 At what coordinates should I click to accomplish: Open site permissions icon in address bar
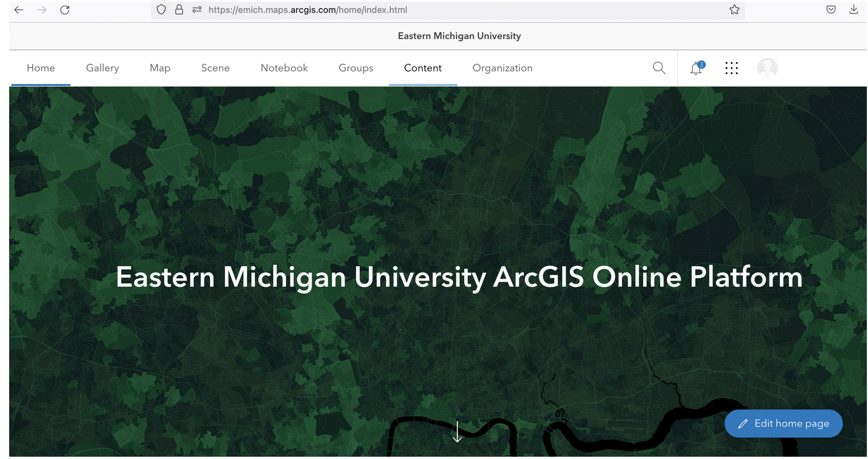click(197, 10)
